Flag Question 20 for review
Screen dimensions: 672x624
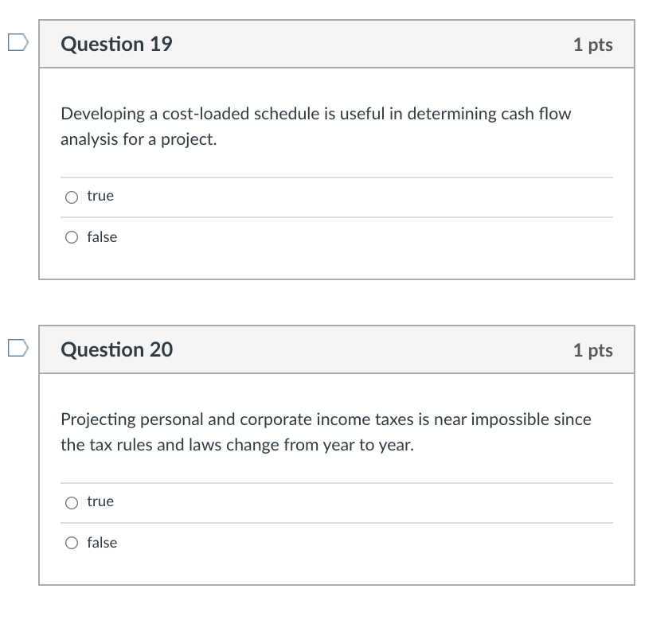click(x=18, y=348)
